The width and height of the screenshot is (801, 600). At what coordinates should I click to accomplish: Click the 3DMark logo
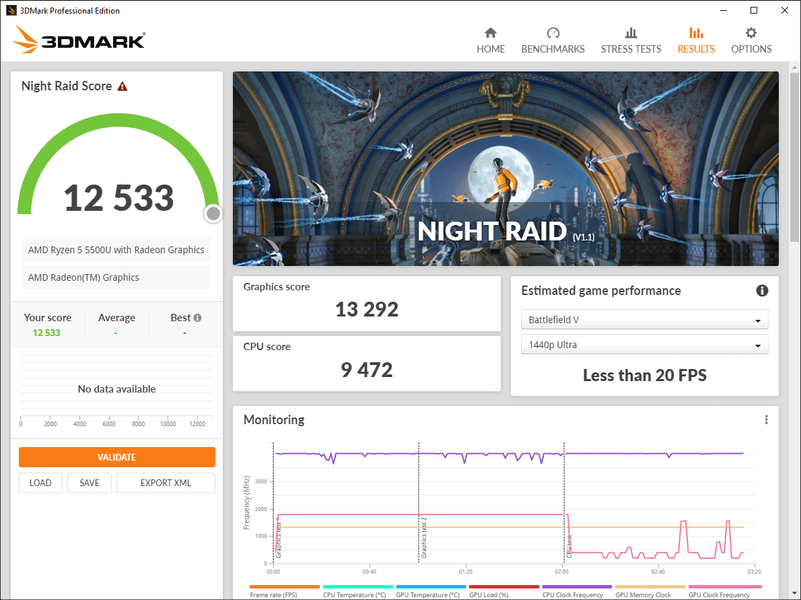pos(79,40)
